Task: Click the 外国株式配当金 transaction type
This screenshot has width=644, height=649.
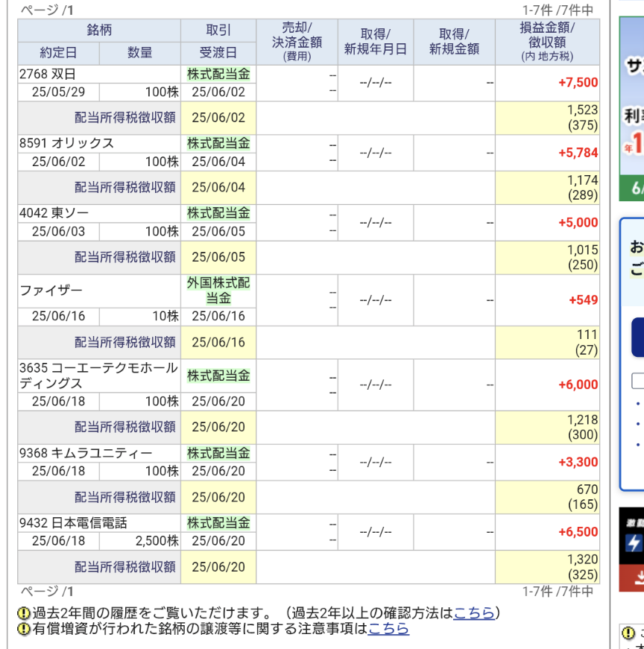Action: 218,291
